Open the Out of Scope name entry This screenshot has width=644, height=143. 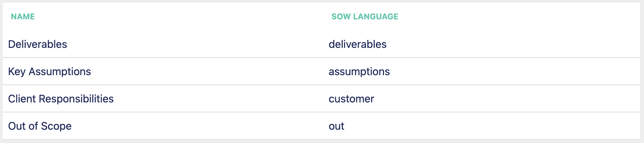pyautogui.click(x=40, y=126)
